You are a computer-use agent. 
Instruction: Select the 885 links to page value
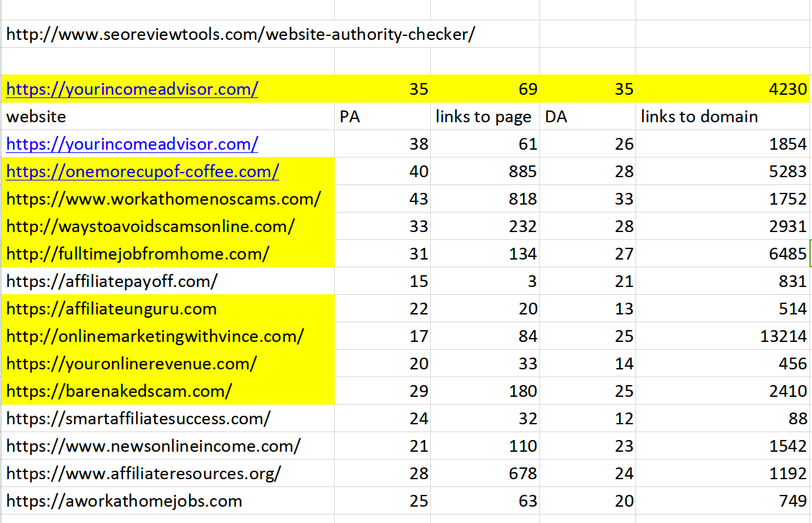(x=485, y=171)
